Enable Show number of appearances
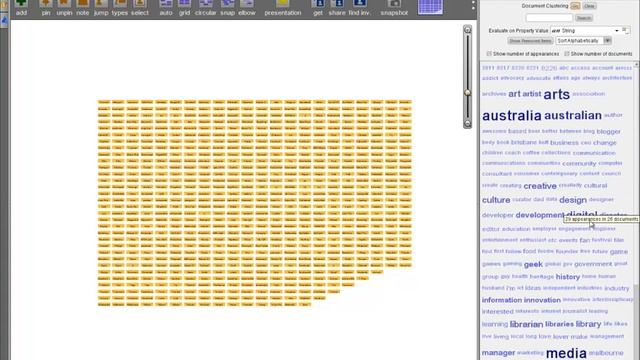Screen dimensions: 640x360 489,54
